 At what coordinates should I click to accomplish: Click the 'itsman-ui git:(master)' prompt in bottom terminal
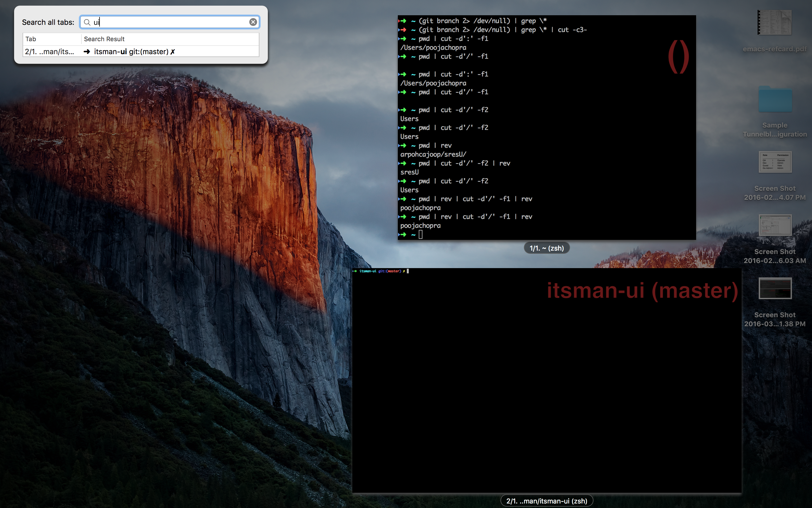[383, 271]
